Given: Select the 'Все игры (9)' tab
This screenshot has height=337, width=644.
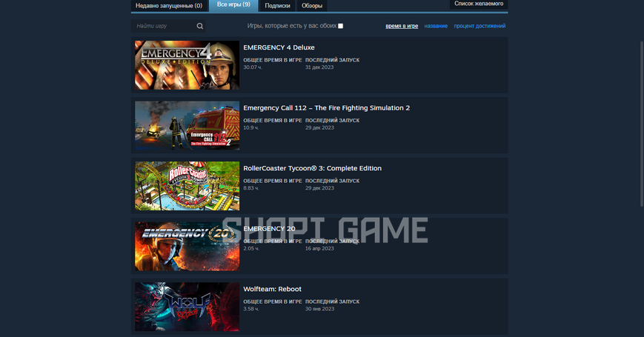Looking at the screenshot, I should [x=233, y=5].
